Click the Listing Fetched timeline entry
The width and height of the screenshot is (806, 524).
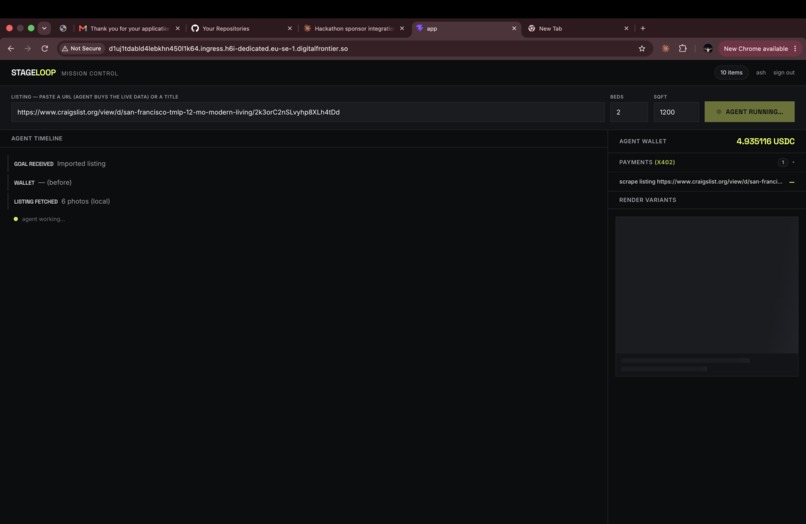tap(62, 201)
